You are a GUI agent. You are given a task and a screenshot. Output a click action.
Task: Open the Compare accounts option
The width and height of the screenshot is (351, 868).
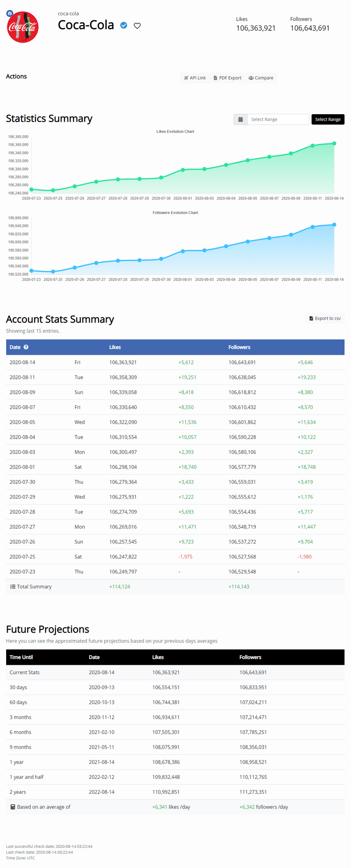tap(261, 78)
